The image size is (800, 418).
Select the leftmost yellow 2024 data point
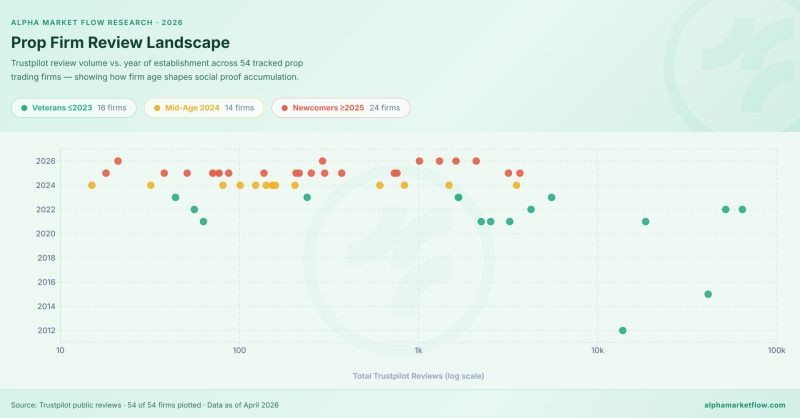point(92,185)
